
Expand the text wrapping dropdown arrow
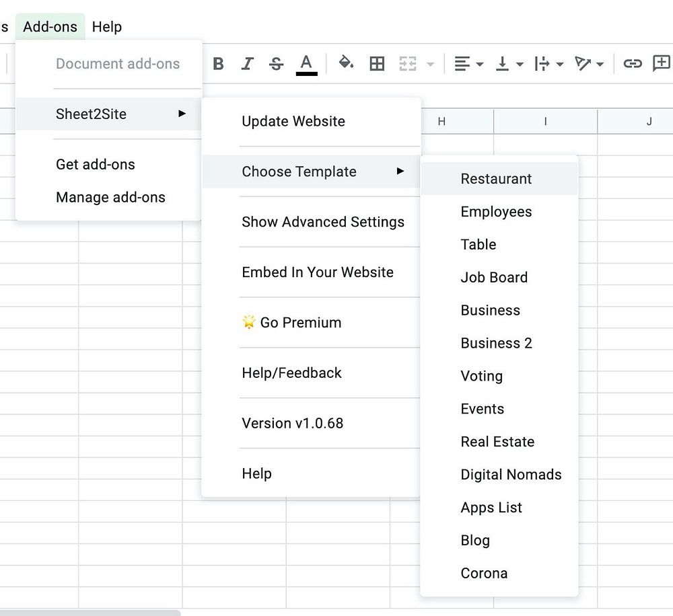click(x=560, y=65)
